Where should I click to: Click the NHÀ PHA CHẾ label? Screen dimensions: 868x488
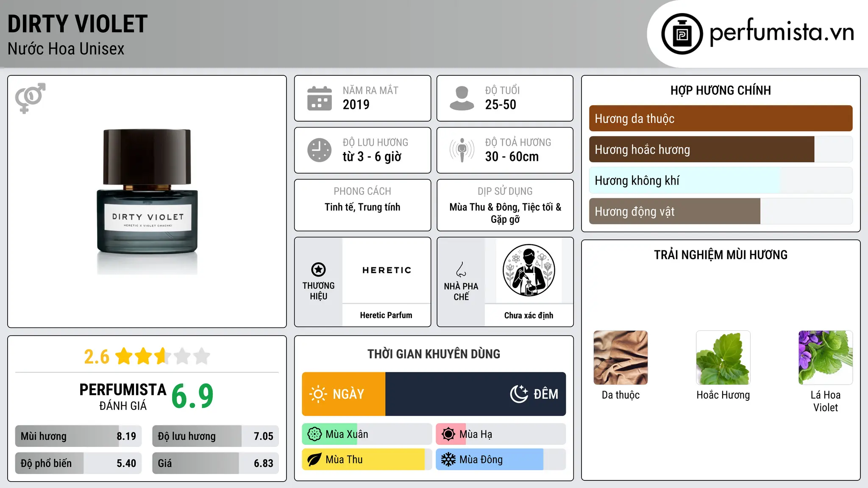(461, 291)
